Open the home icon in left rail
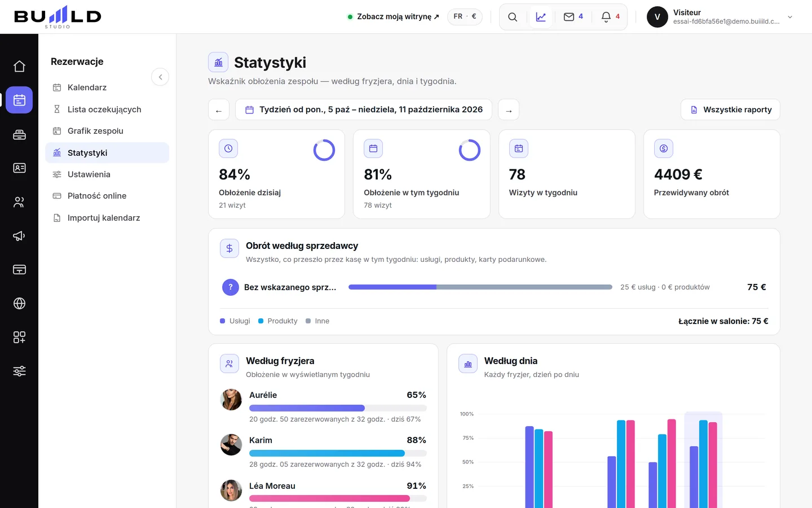 (x=19, y=67)
